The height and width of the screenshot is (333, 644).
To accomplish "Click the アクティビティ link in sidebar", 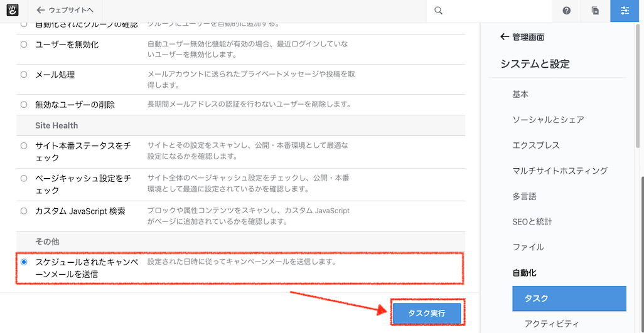I will click(551, 324).
